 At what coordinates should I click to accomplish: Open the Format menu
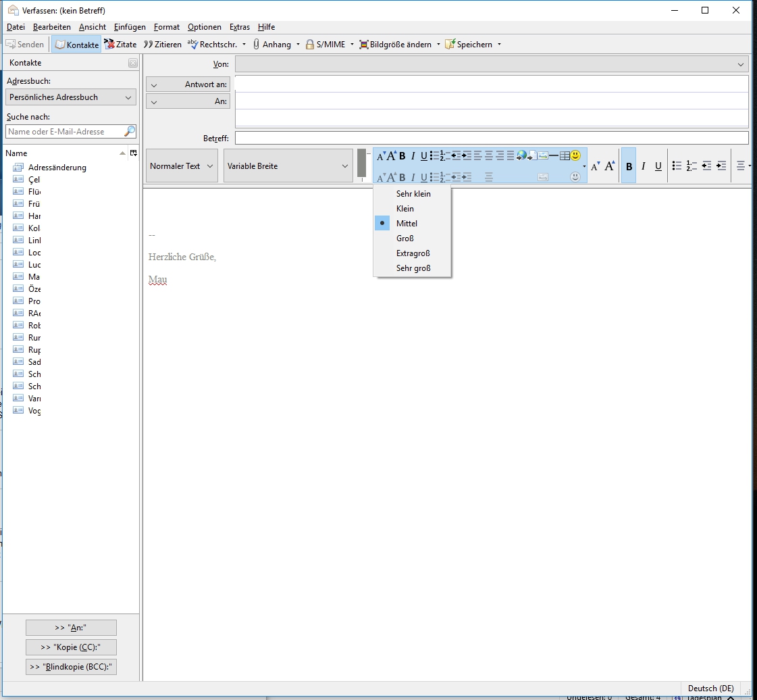(166, 27)
